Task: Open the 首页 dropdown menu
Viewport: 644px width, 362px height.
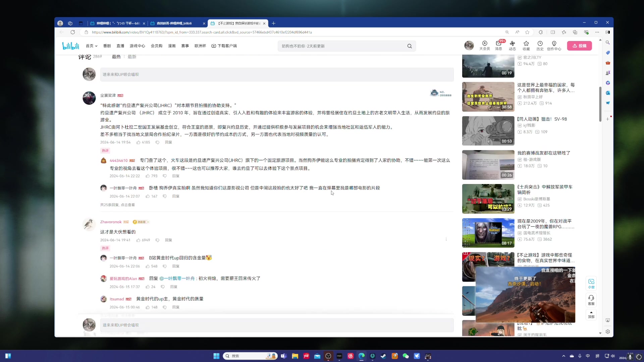Action: [91, 46]
